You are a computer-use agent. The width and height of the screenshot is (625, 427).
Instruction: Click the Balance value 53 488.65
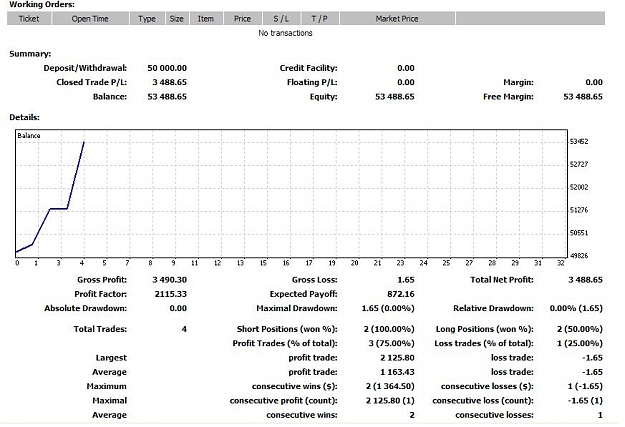167,96
